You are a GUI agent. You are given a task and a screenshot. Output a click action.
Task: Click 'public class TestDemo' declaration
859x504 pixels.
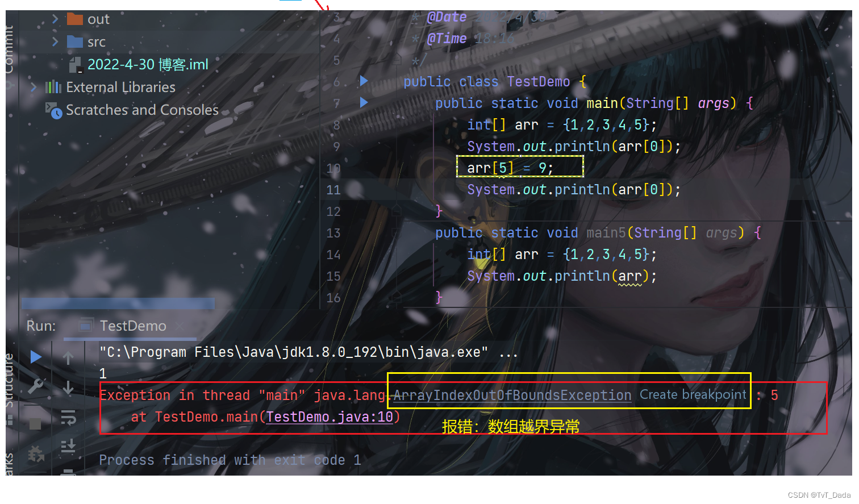pyautogui.click(x=486, y=82)
